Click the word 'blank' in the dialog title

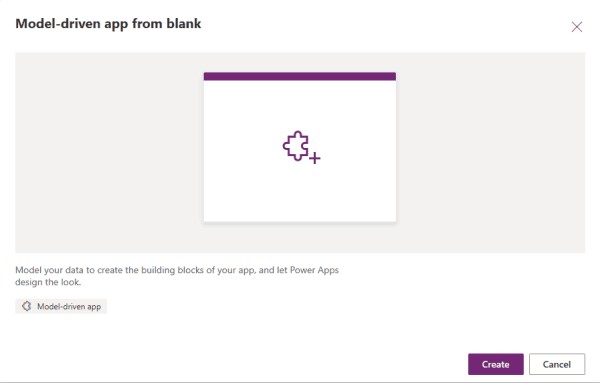pyautogui.click(x=184, y=23)
